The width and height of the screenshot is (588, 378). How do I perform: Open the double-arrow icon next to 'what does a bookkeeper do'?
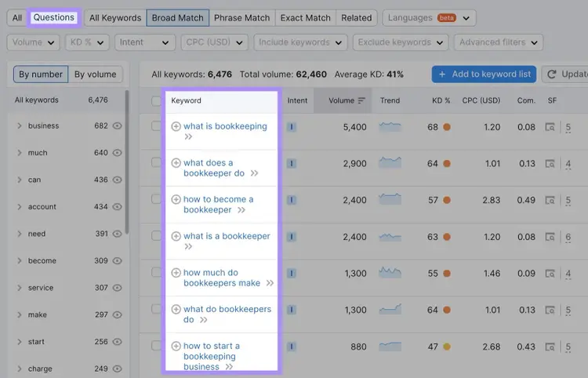pyautogui.click(x=254, y=173)
